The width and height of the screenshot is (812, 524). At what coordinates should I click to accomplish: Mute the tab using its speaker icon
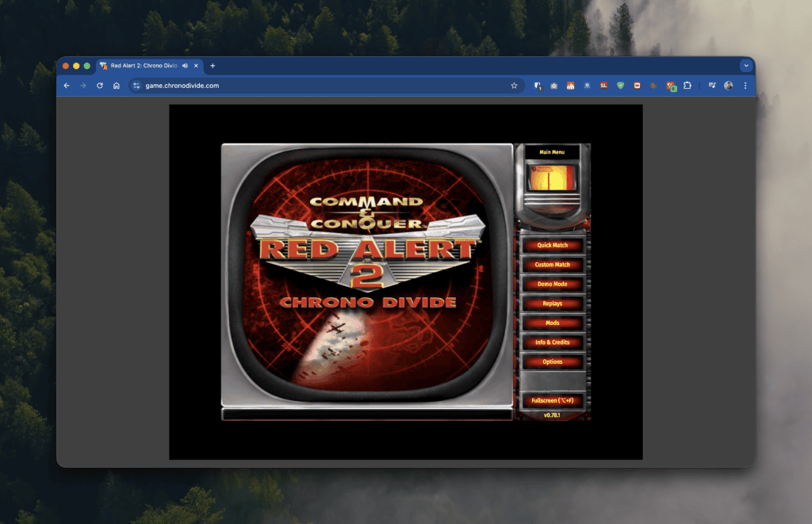(x=184, y=66)
